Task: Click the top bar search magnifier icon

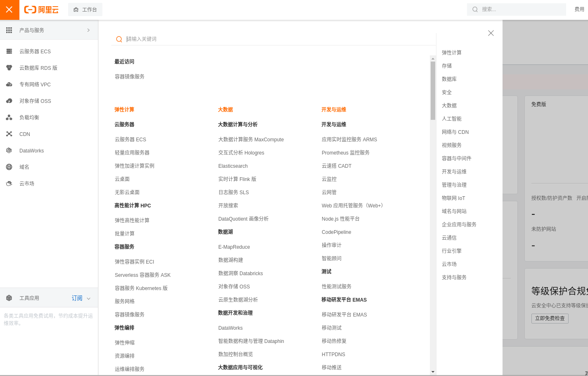Action: [475, 10]
